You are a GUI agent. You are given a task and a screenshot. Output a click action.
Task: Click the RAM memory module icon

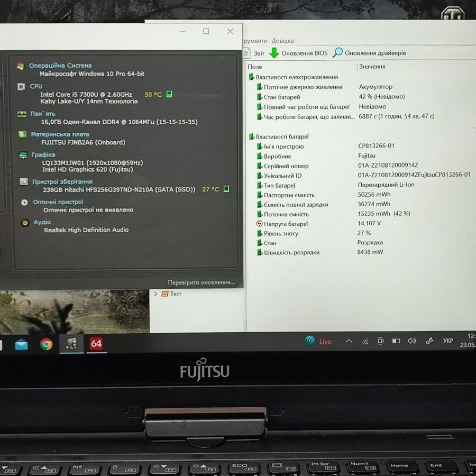(x=22, y=114)
